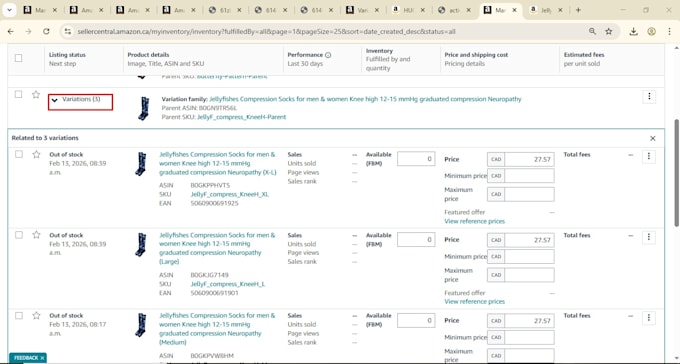This screenshot has height=364, width=680.
Task: Open browser profile menu
Action: 651,31
